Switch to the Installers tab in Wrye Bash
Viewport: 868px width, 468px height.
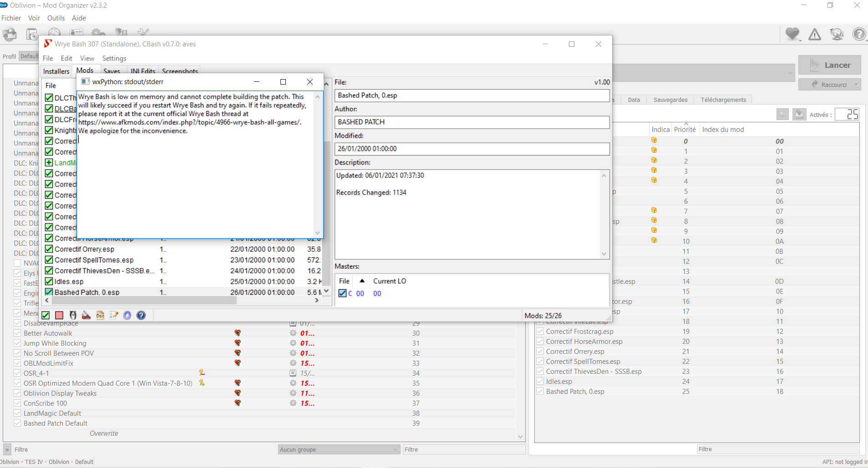point(56,71)
